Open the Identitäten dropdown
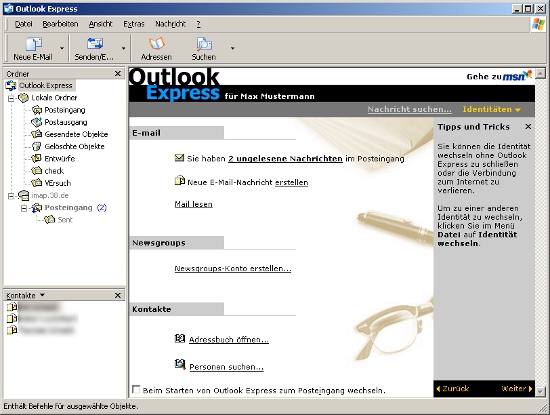The width and height of the screenshot is (550, 415). (x=491, y=109)
